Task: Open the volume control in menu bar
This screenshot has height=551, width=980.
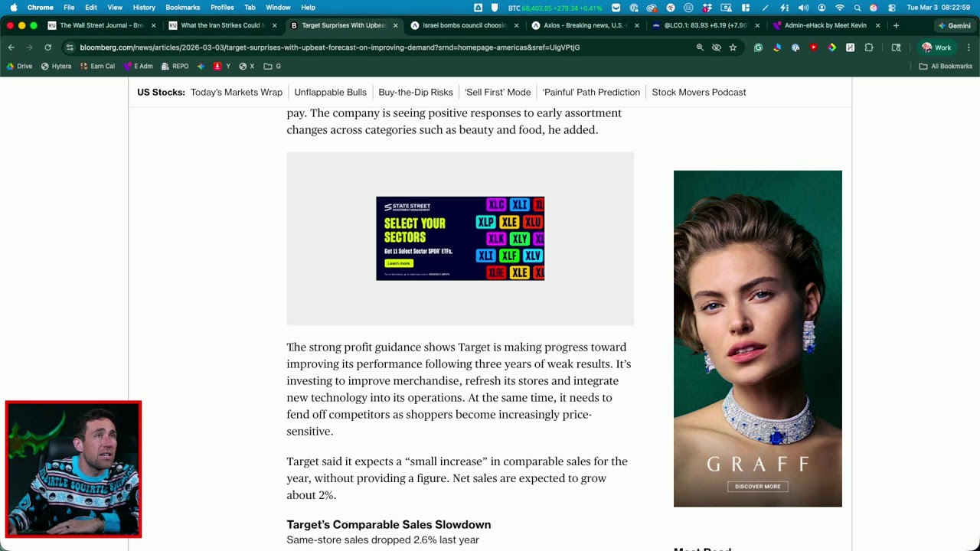Action: coord(803,8)
